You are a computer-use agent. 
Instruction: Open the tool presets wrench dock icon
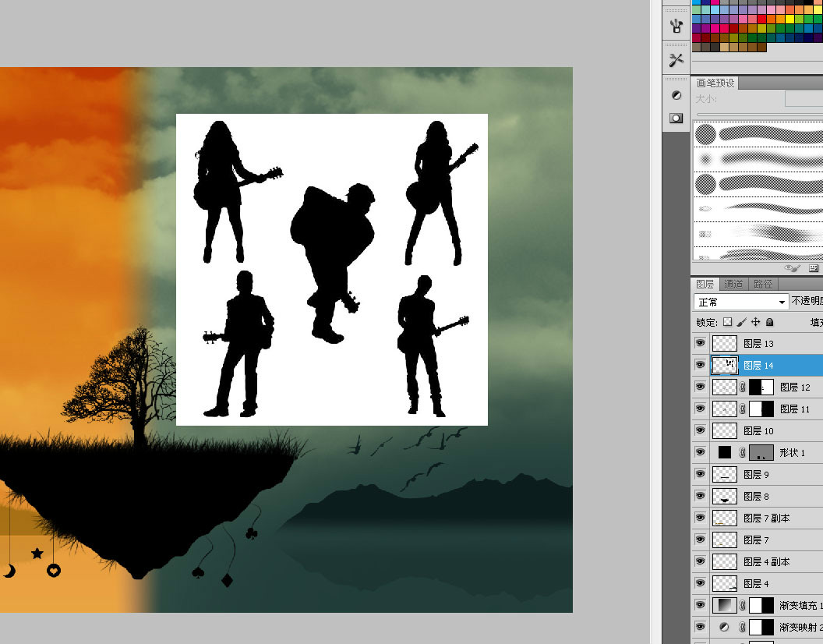(676, 60)
